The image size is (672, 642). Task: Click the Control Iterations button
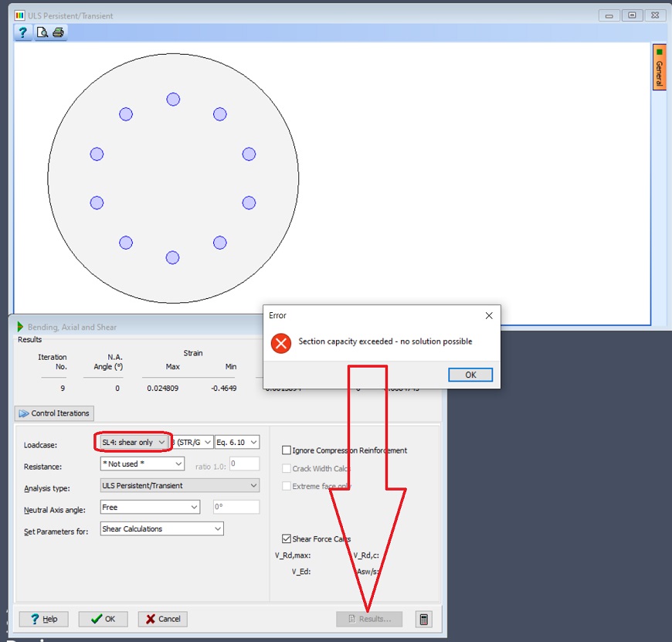(54, 413)
